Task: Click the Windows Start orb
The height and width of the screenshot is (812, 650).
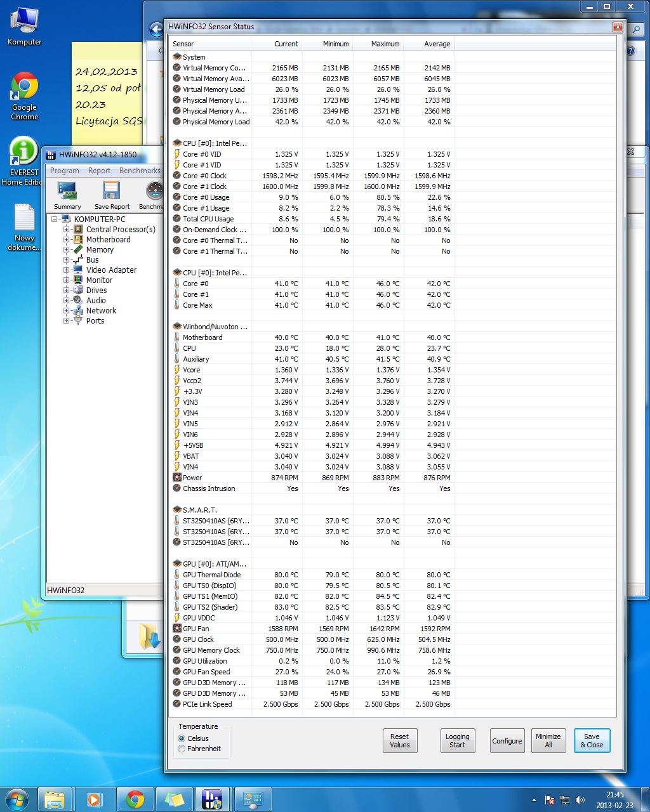Action: 17,799
